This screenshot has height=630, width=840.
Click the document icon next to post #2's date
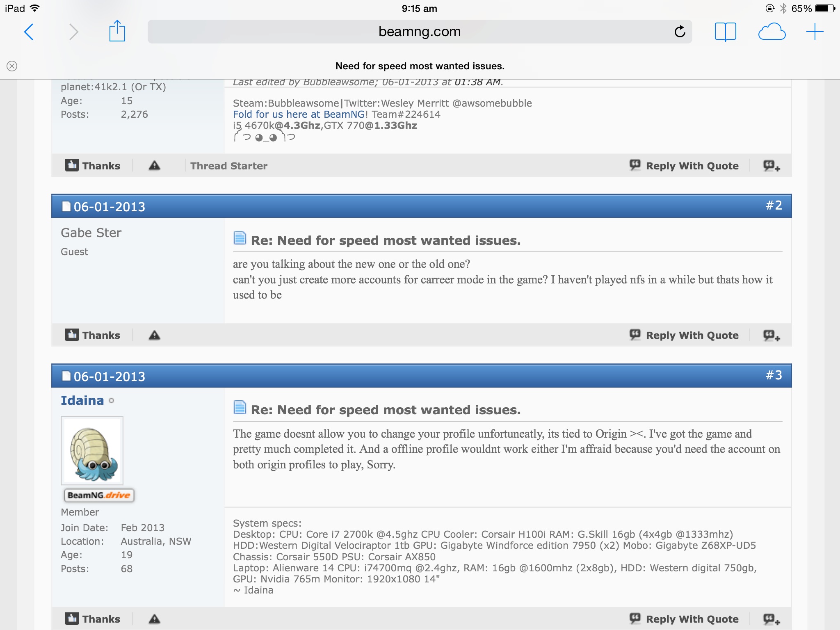[66, 206]
